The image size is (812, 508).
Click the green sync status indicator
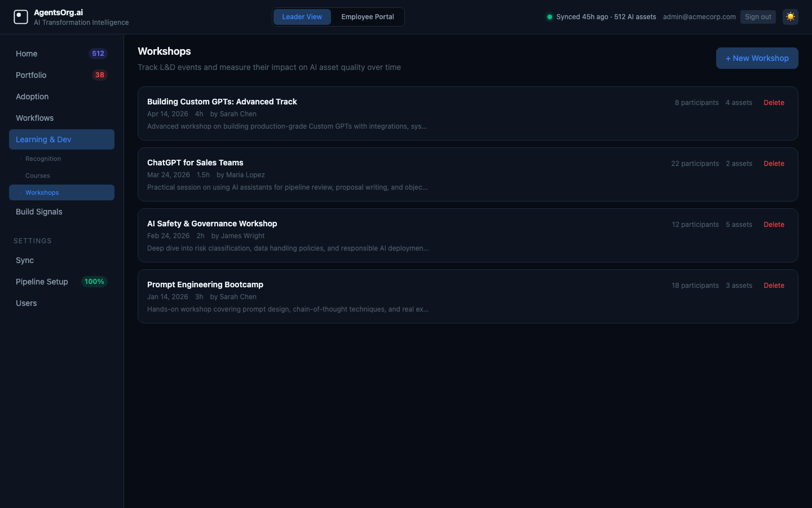pyautogui.click(x=549, y=17)
